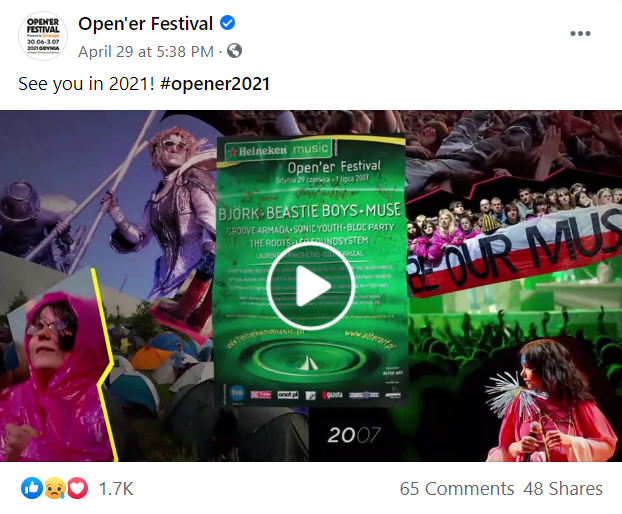View the 1.7K reactions list
Screen dimensions: 622x514
(116, 489)
